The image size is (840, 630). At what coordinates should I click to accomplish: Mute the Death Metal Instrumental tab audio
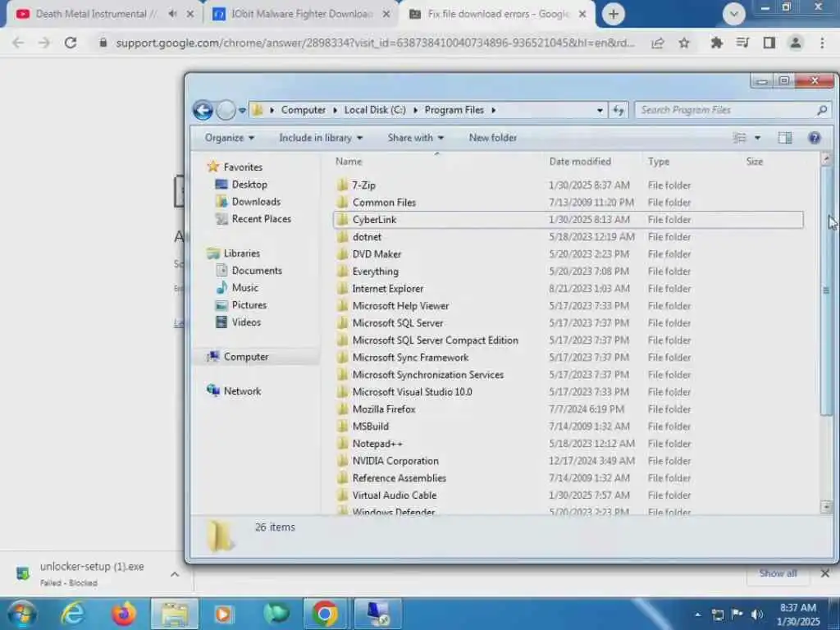pos(172,14)
